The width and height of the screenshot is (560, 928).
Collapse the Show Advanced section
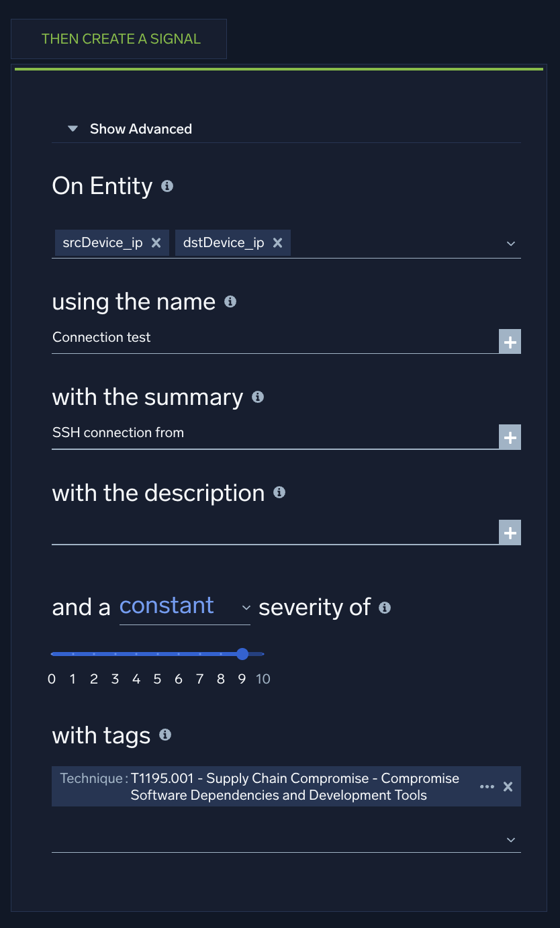point(72,128)
